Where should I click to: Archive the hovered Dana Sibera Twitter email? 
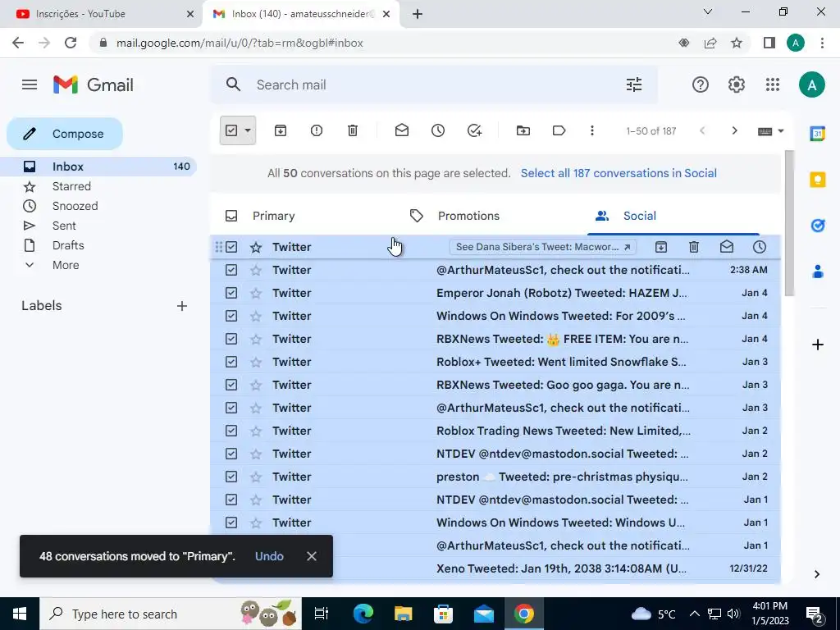coord(661,247)
